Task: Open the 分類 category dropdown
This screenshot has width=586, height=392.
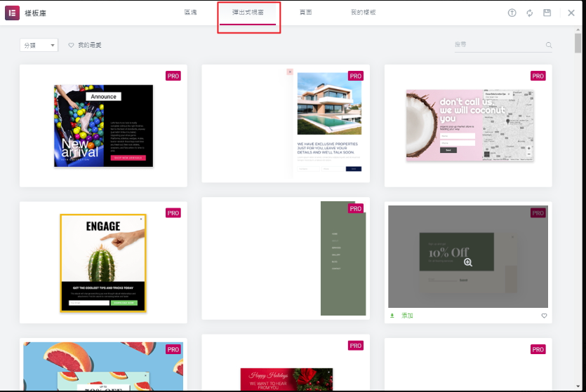Action: (x=39, y=45)
